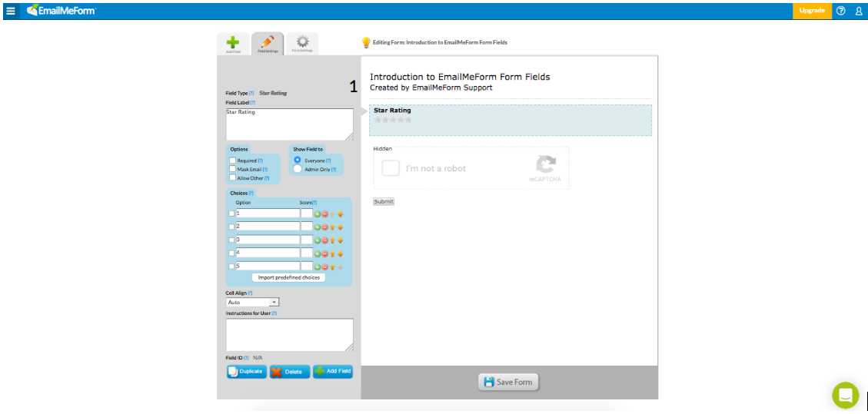Add a choice after option 2
This screenshot has height=414, width=868.
click(318, 227)
